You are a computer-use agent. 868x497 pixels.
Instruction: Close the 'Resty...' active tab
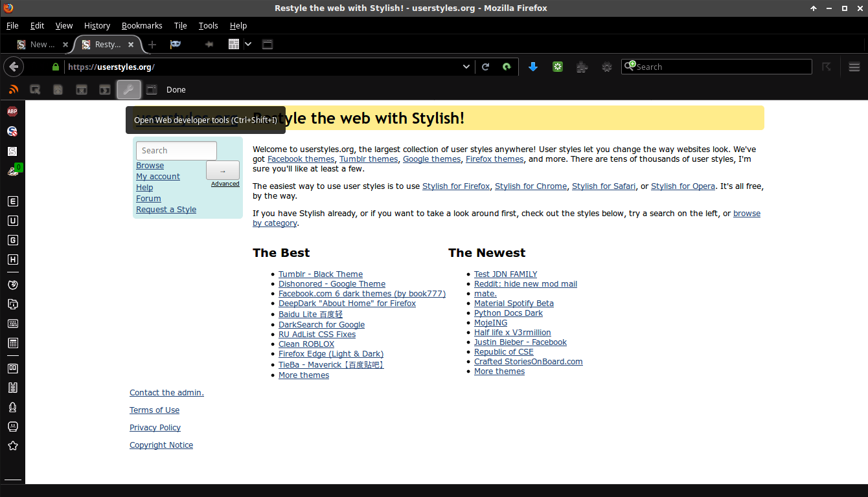[x=131, y=45]
